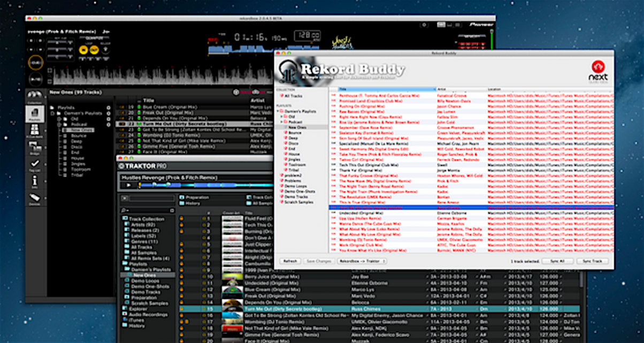Expand the Podcast folder in Rekord Buddy
Screen dimensions: 644x343
[281, 122]
